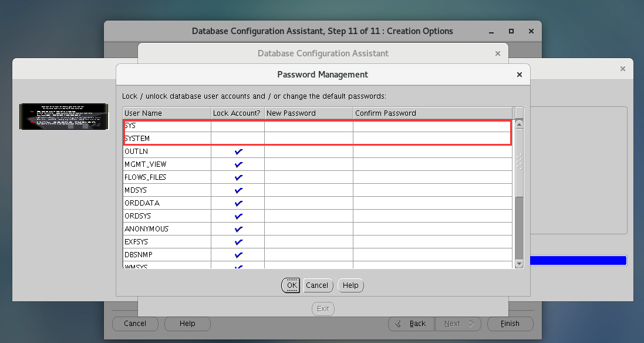The image size is (644, 343).
Task: Click Confirm Password field for SYS
Action: [433, 126]
